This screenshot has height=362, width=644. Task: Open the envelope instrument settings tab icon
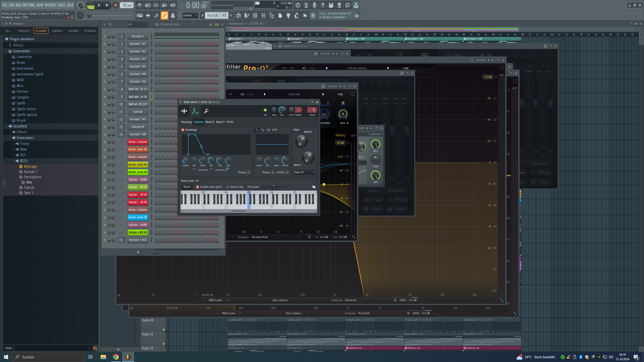pyautogui.click(x=195, y=111)
